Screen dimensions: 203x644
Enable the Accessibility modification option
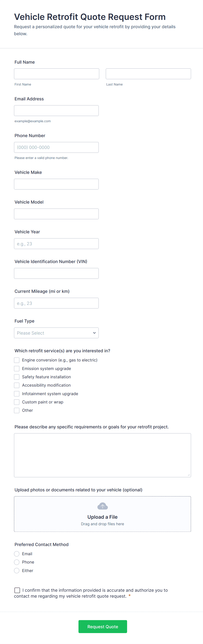(x=17, y=385)
